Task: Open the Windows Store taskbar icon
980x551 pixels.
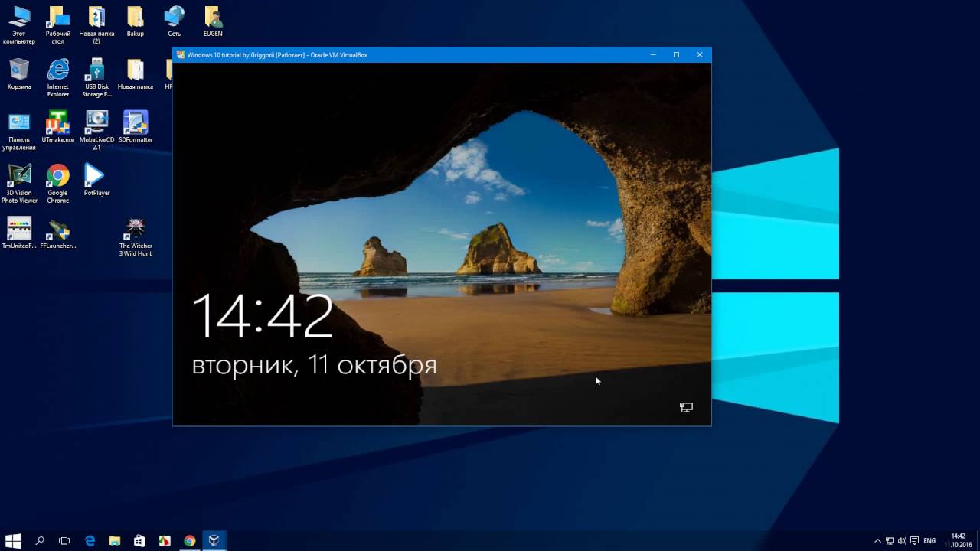Action: [x=139, y=540]
